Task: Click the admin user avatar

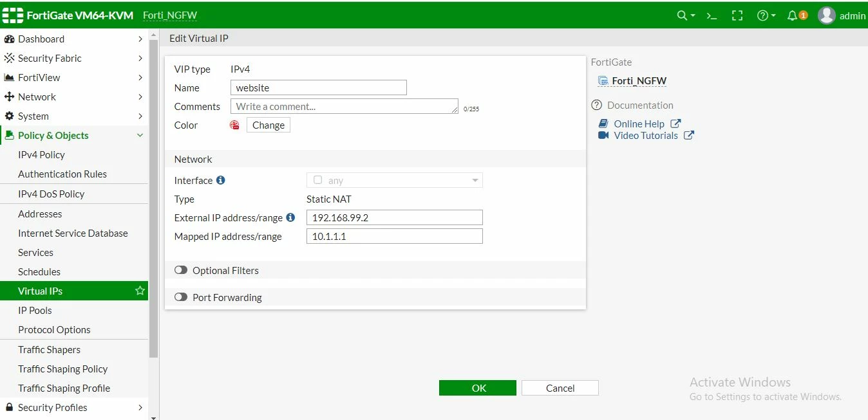Action: tap(827, 15)
